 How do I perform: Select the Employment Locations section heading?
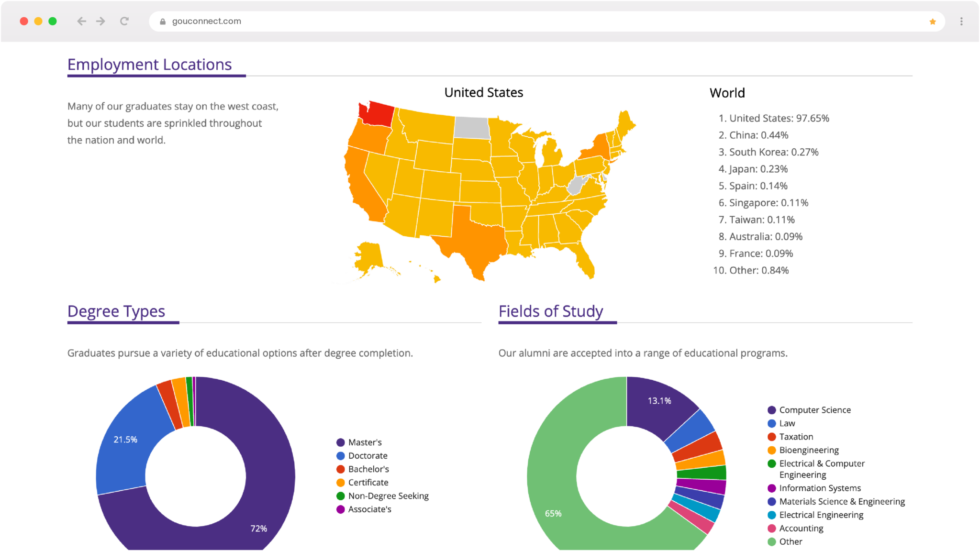click(149, 64)
